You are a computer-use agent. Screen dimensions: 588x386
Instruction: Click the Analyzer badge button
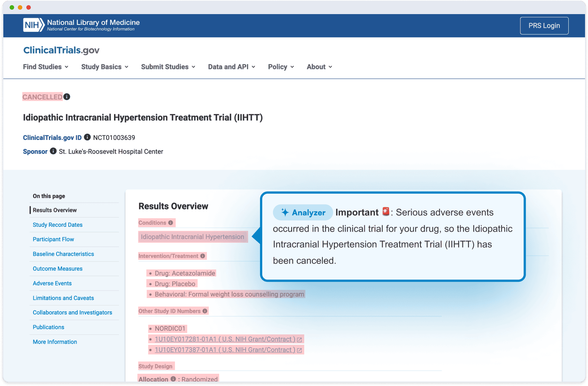[x=303, y=212]
